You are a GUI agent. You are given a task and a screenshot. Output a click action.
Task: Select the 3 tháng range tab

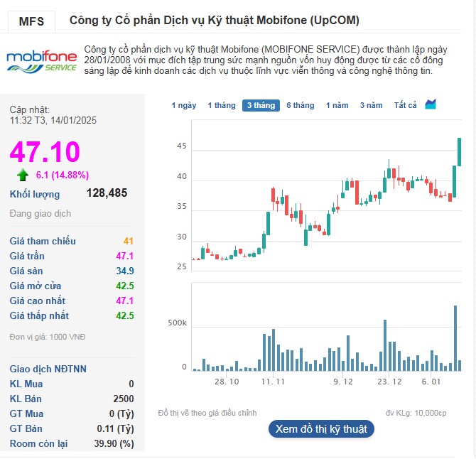tap(260, 105)
